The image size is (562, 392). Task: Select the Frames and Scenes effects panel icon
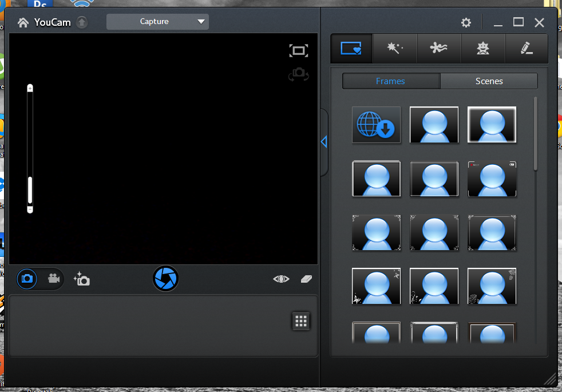tap(351, 48)
